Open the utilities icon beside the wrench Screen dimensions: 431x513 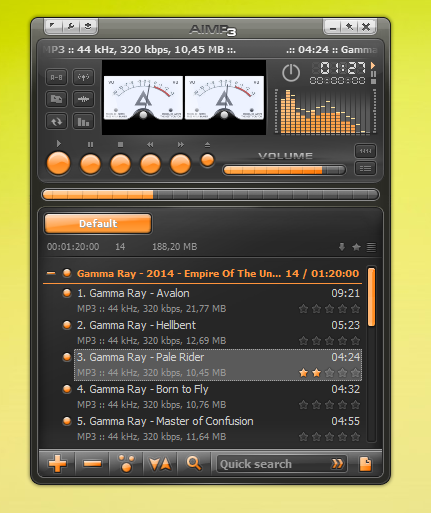[x=88, y=26]
